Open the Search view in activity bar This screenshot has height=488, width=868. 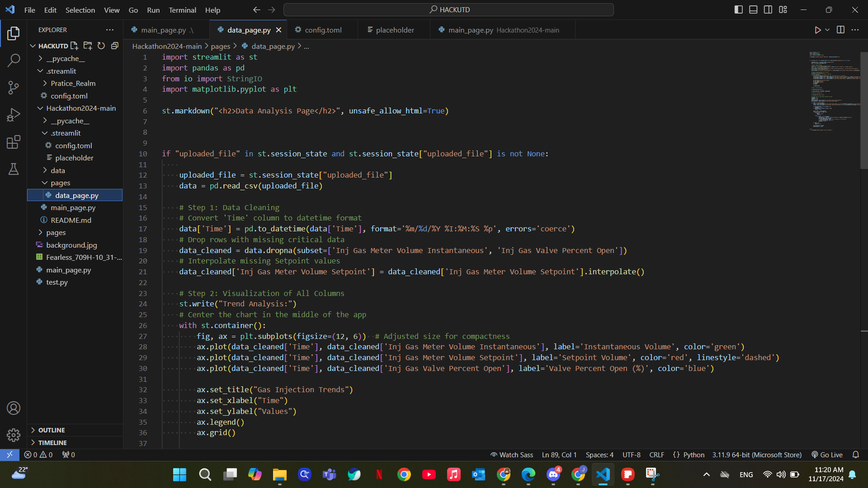coord(14,60)
